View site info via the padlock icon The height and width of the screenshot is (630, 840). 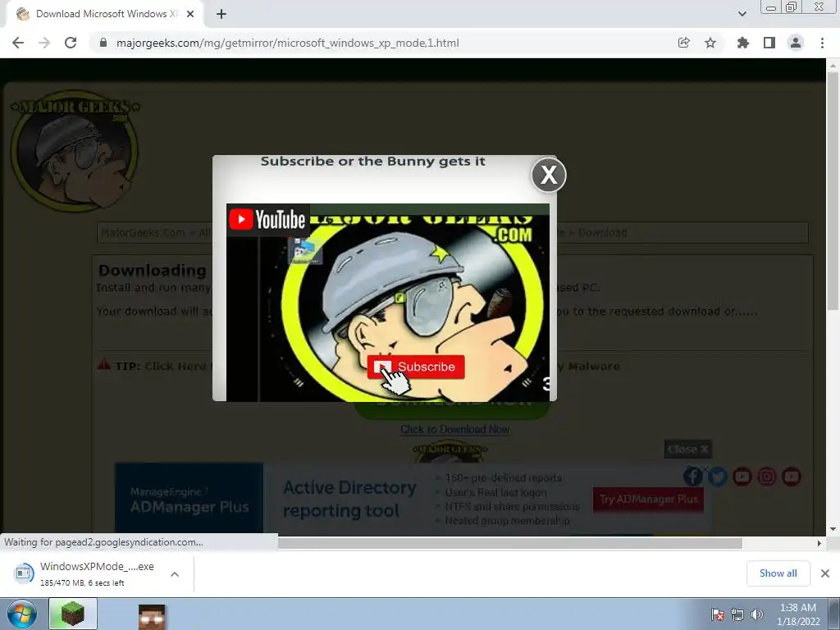click(x=103, y=43)
